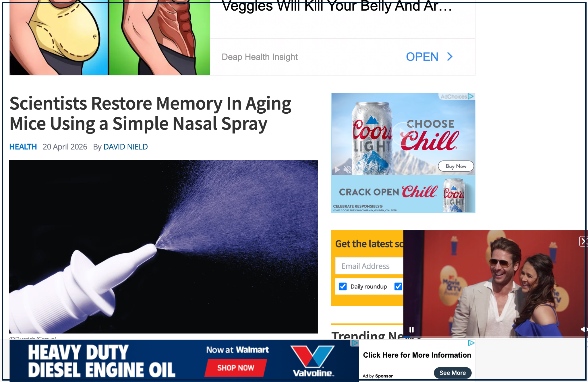This screenshot has height=382, width=588.
Task: Open author DAVID NIELD's page
Action: tap(125, 147)
